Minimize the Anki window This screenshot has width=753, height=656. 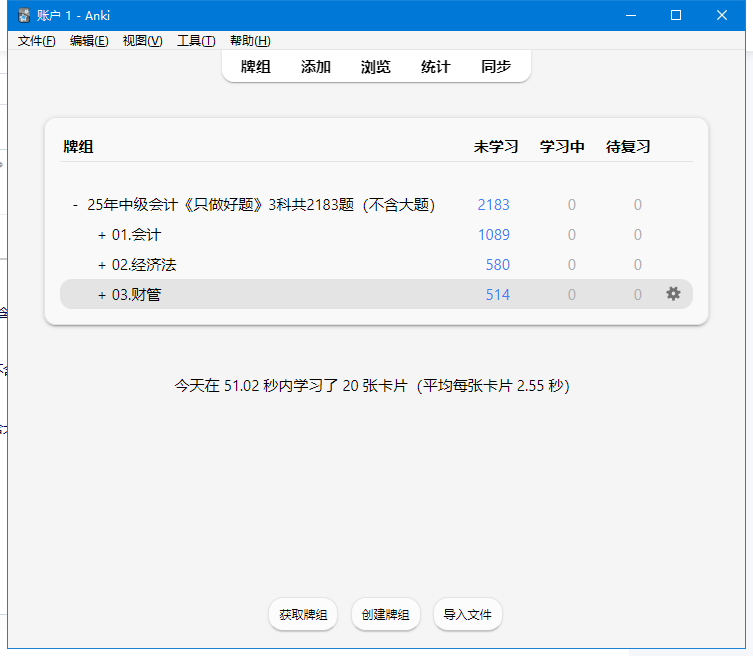pyautogui.click(x=631, y=15)
